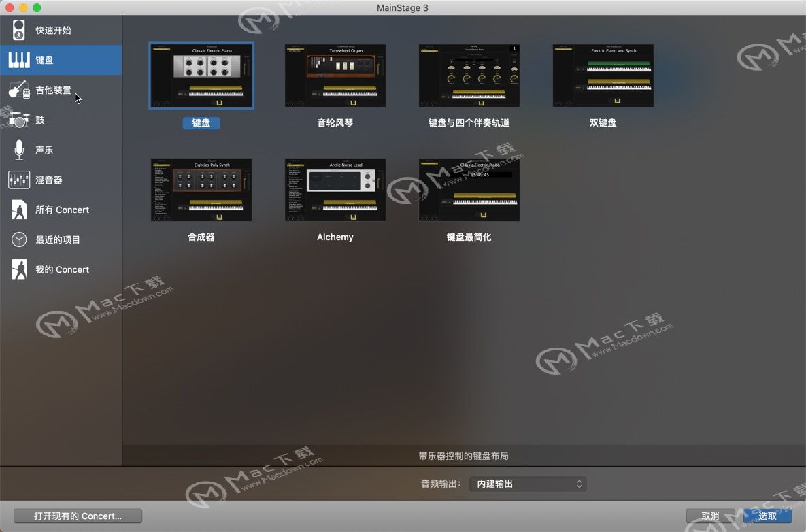806x532 pixels.
Task: Click the 双键盘 template label
Action: (603, 123)
